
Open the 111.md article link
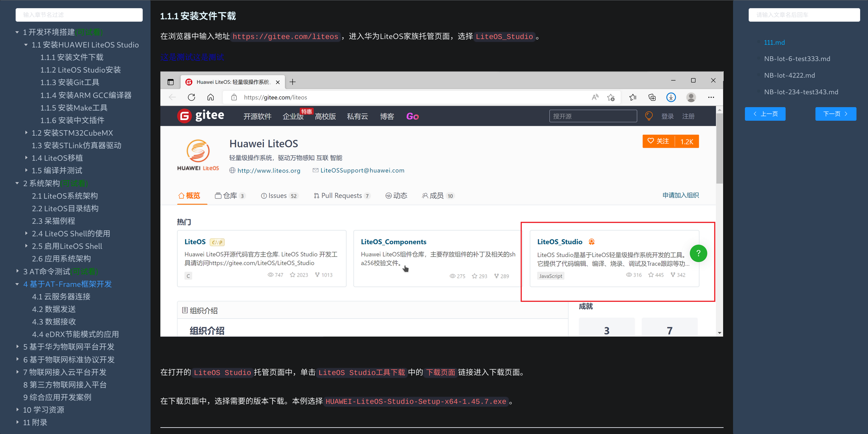click(774, 42)
